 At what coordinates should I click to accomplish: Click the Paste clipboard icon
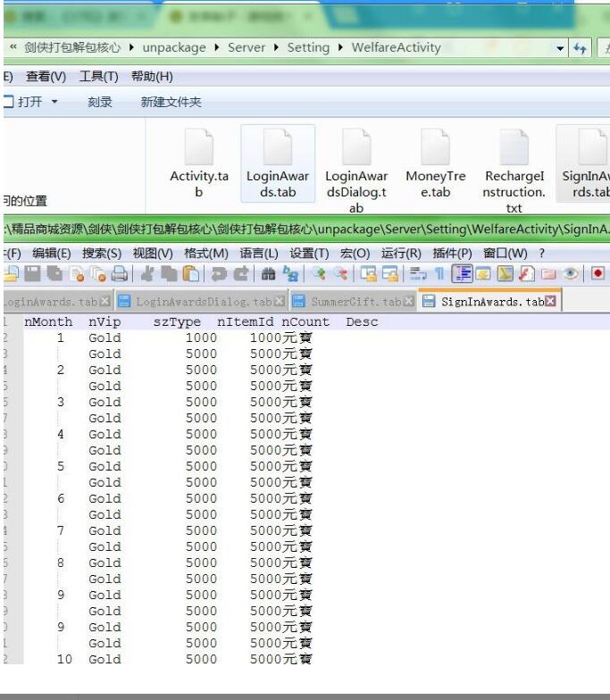[191, 273]
